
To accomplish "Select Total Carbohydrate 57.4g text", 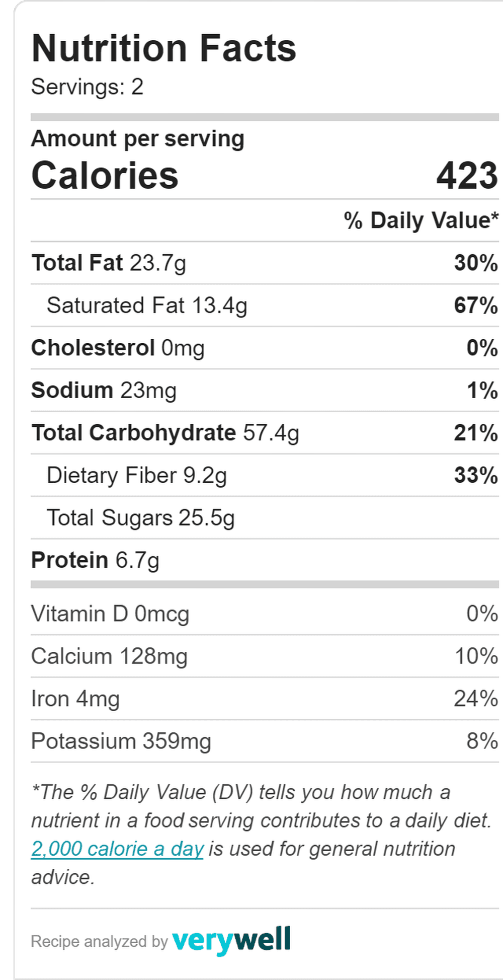I will click(165, 433).
